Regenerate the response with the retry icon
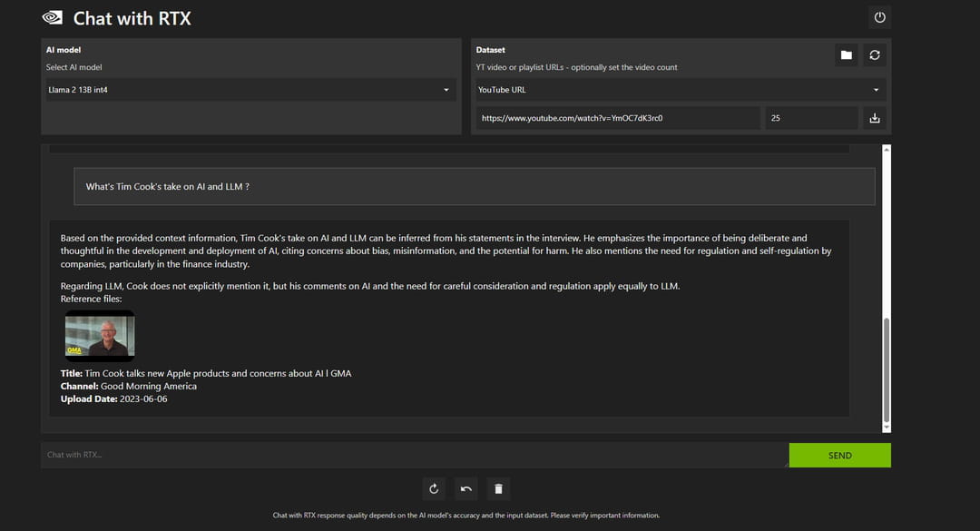The width and height of the screenshot is (980, 531). tap(434, 489)
